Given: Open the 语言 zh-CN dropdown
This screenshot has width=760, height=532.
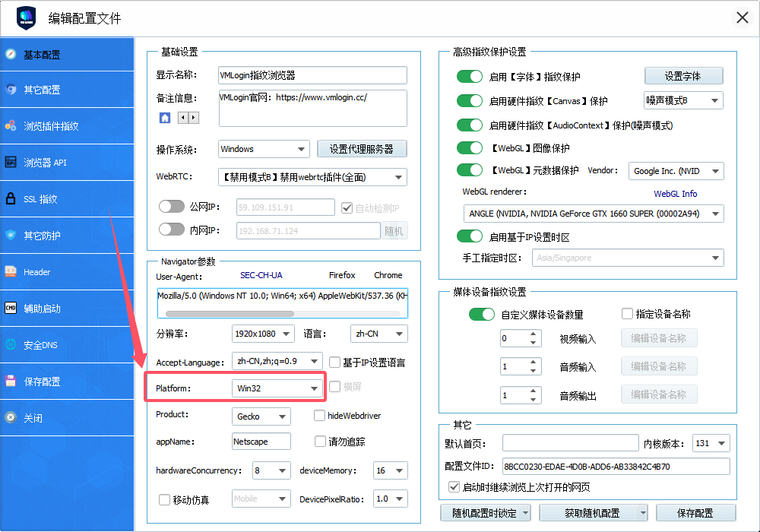Looking at the screenshot, I should pyautogui.click(x=378, y=334).
